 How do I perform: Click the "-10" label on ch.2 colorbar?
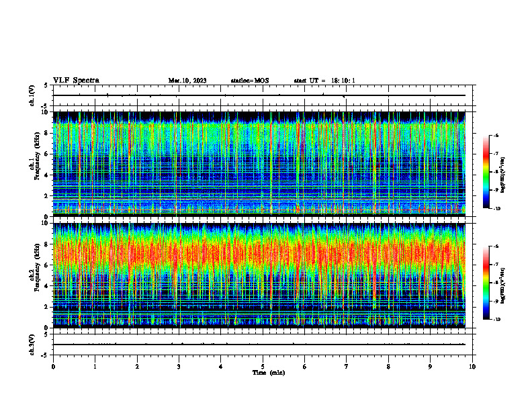coord(496,320)
